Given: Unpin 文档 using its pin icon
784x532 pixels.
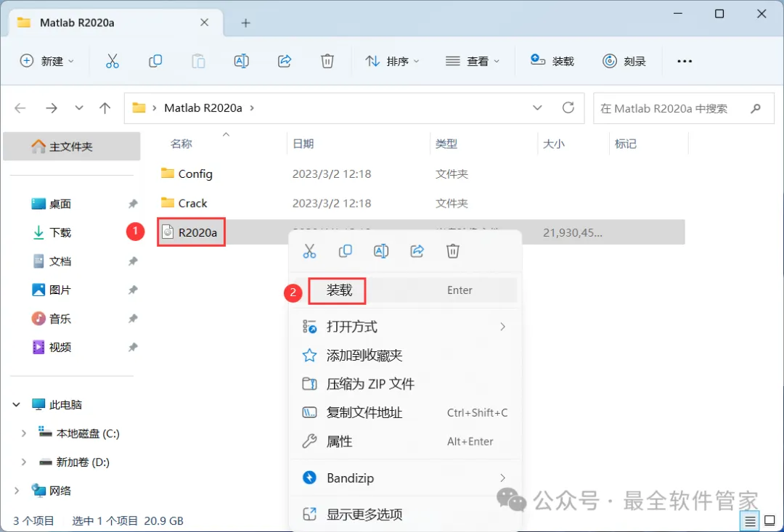Looking at the screenshot, I should (x=133, y=261).
